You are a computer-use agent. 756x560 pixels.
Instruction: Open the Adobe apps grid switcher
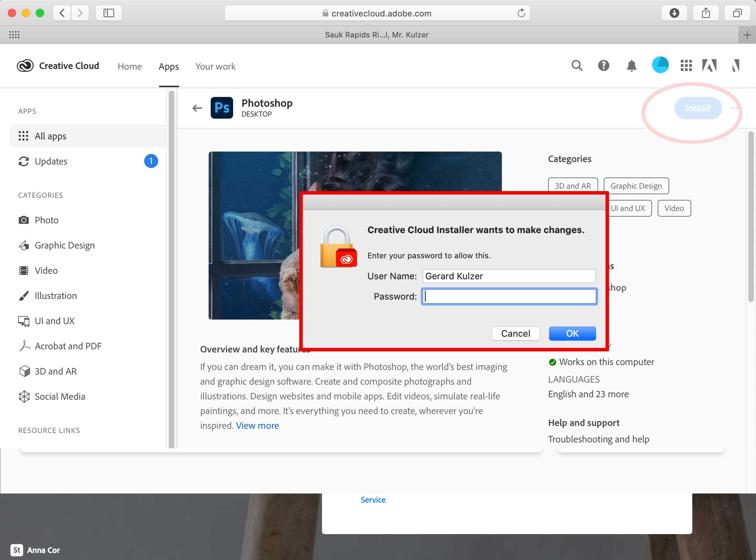686,65
